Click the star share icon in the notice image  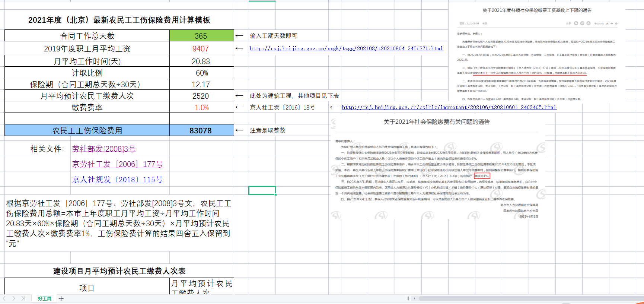[x=589, y=23]
